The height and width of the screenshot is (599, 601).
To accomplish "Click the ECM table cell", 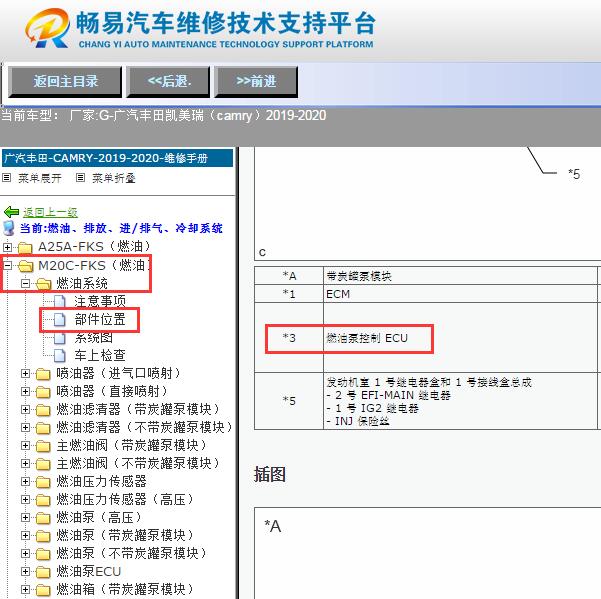I will tap(460, 294).
